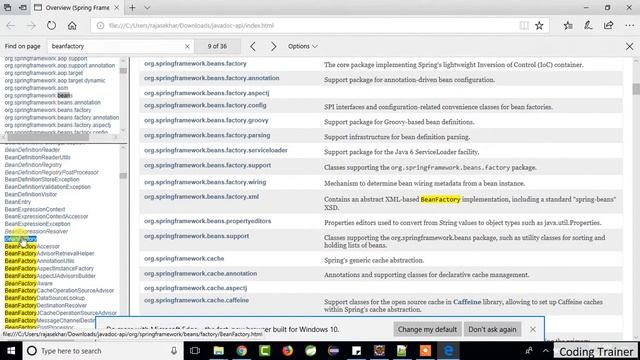Open BeanFactoryAccessor class in list
Viewport: 640px width, 360px height.
[x=32, y=246]
